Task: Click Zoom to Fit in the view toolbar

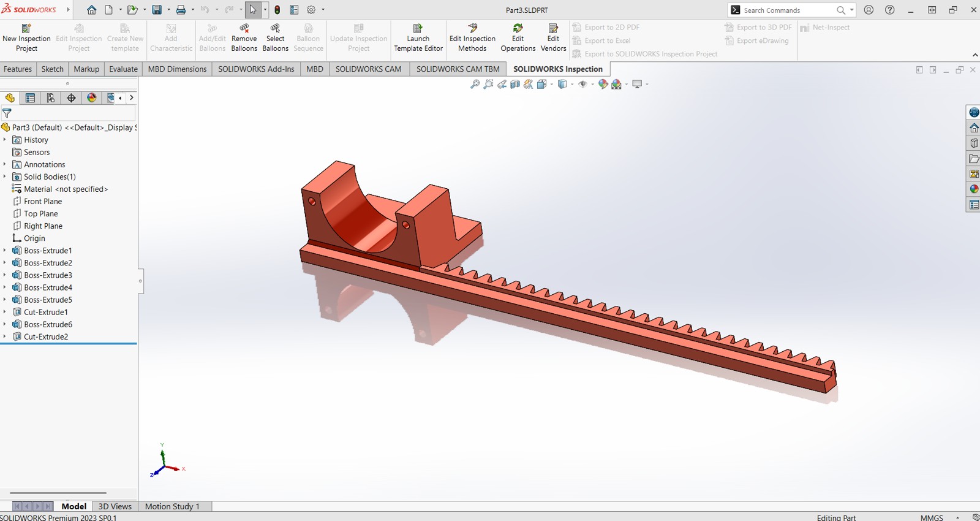Action: coord(475,84)
